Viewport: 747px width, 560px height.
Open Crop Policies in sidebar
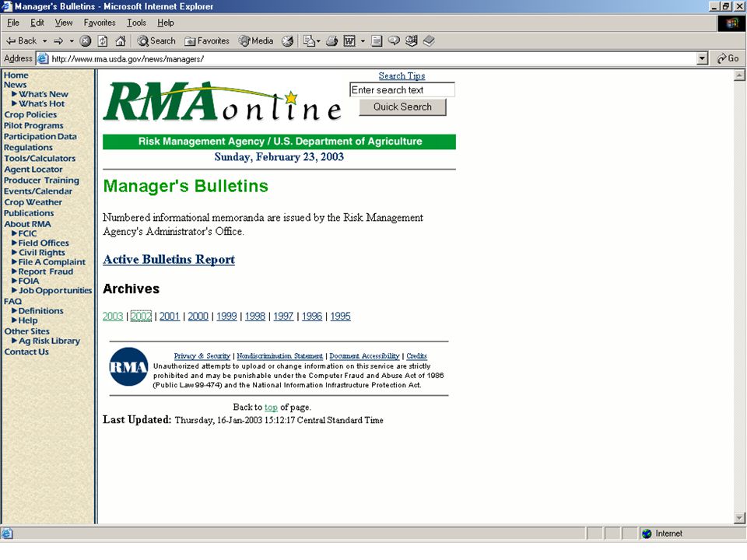(30, 115)
